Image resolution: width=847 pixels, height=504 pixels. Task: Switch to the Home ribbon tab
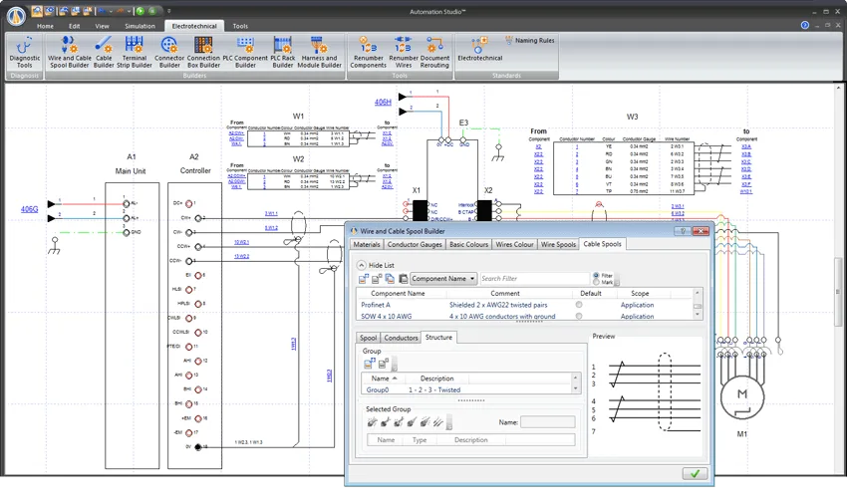click(45, 26)
